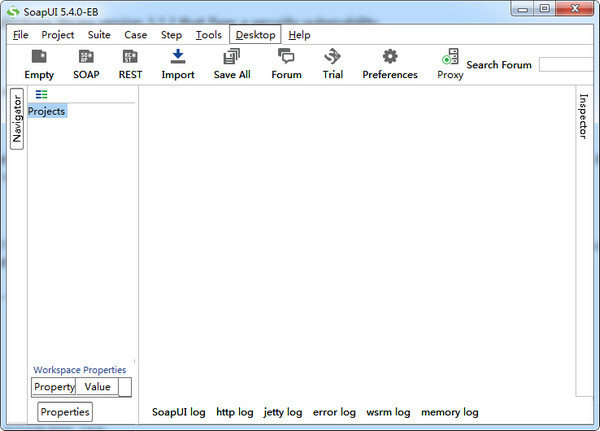Screen dimensions: 600x431
Task: Click the navigator list view icon
Action: tap(41, 94)
